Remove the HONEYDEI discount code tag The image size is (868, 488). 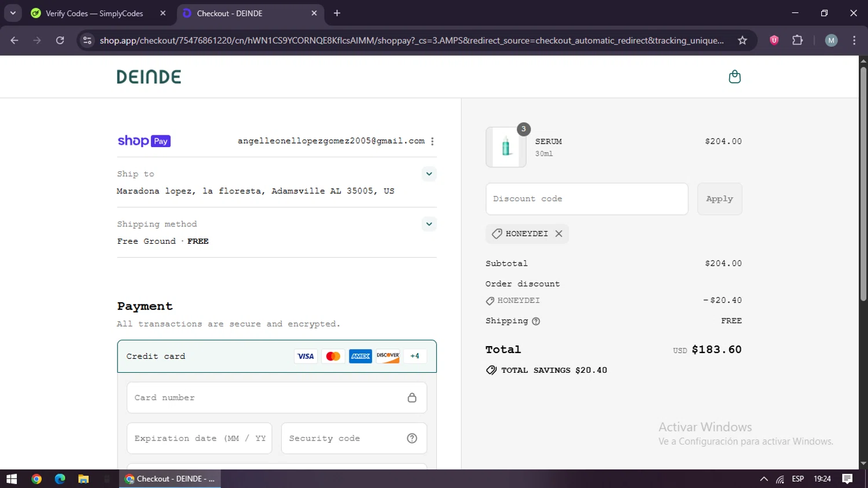tap(558, 234)
